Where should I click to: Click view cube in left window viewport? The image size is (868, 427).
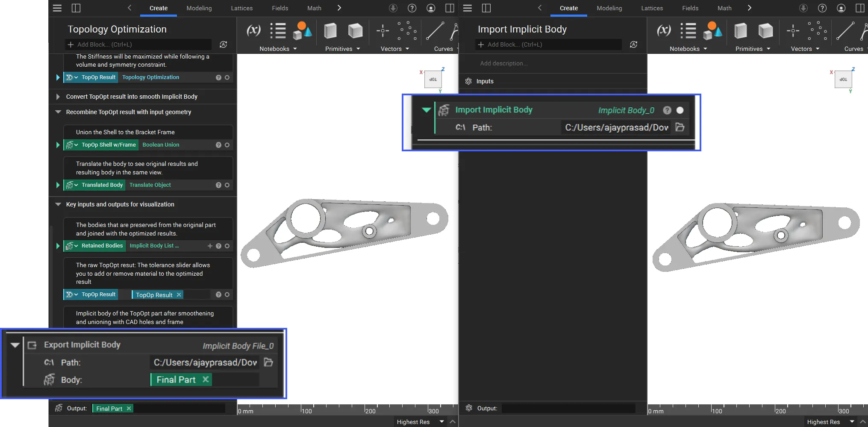[433, 79]
